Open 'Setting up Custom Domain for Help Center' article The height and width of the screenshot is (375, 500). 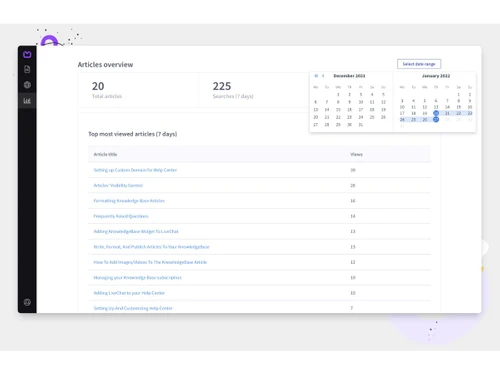tap(135, 170)
